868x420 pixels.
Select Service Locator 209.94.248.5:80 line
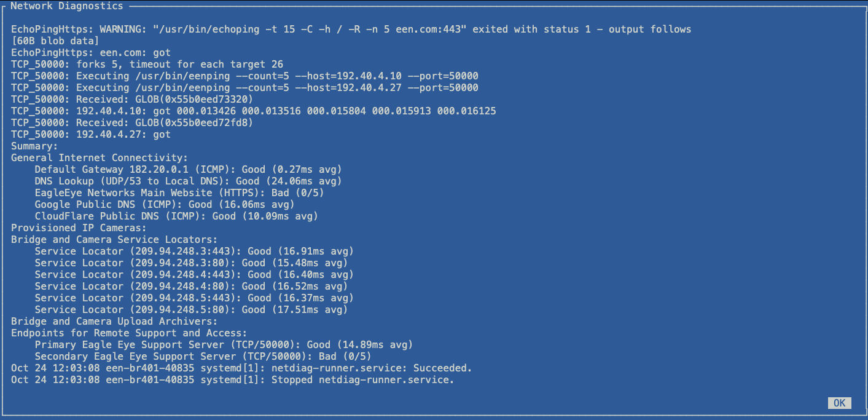(191, 310)
